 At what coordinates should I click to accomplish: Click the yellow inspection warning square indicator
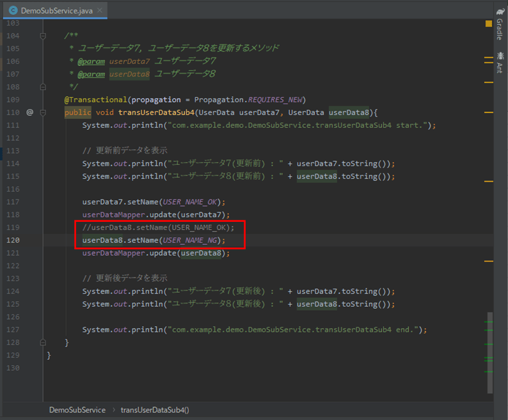489,24
